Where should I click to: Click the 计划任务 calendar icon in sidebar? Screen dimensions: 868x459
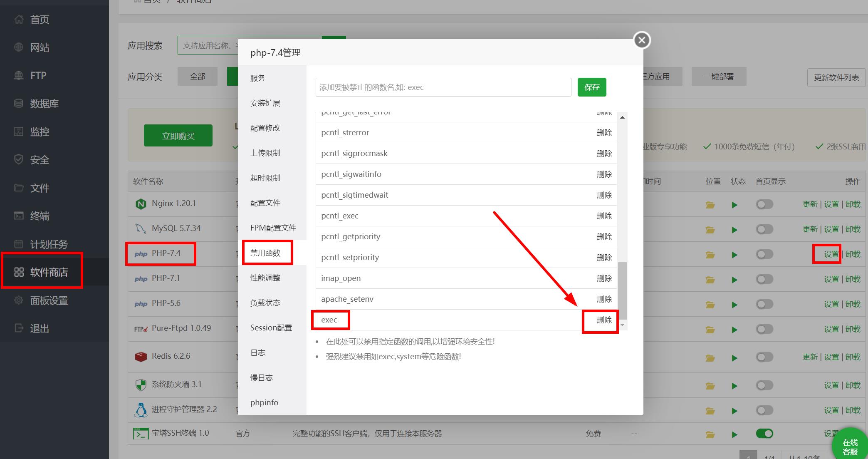tap(19, 244)
